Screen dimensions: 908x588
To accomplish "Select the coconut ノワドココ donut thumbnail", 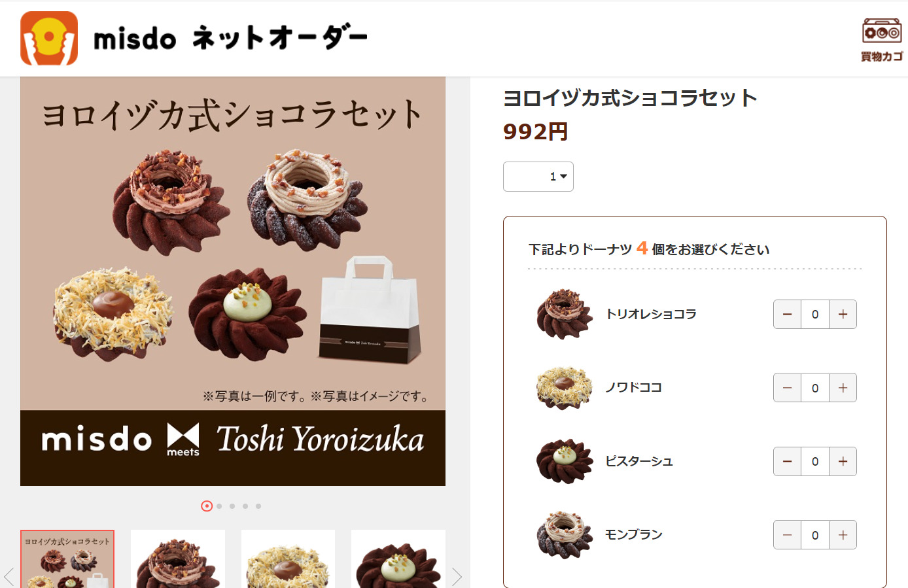I will coord(288,559).
